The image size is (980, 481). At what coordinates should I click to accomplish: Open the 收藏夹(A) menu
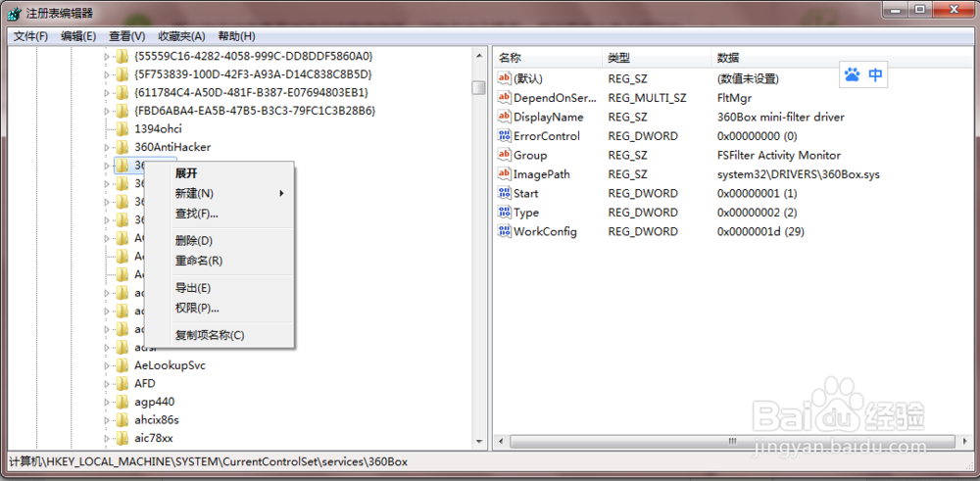[181, 36]
